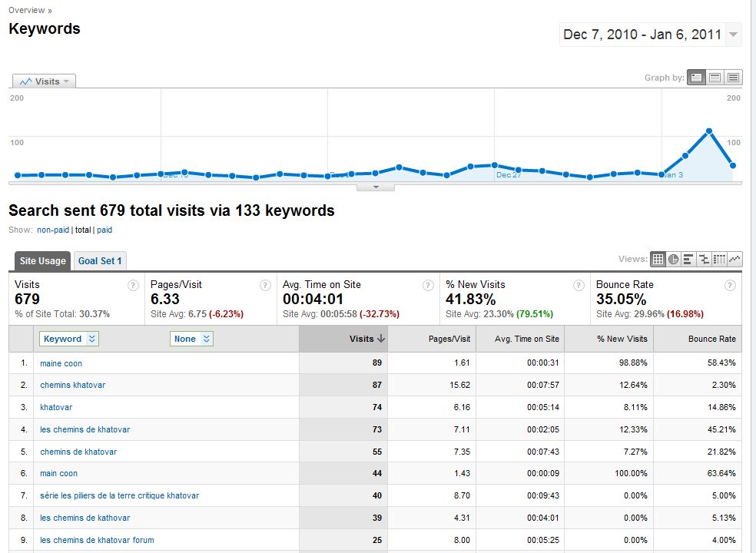Switch to pie chart percentage view
756x553 pixels.
click(673, 260)
